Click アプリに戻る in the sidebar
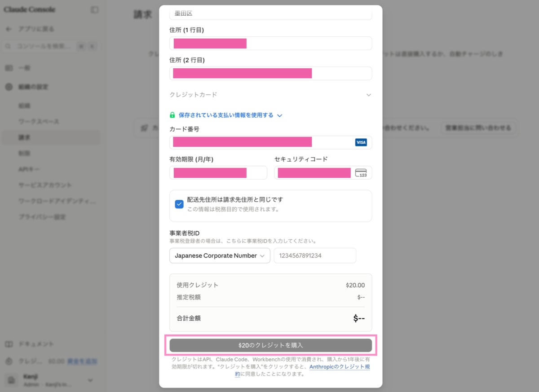 36,29
